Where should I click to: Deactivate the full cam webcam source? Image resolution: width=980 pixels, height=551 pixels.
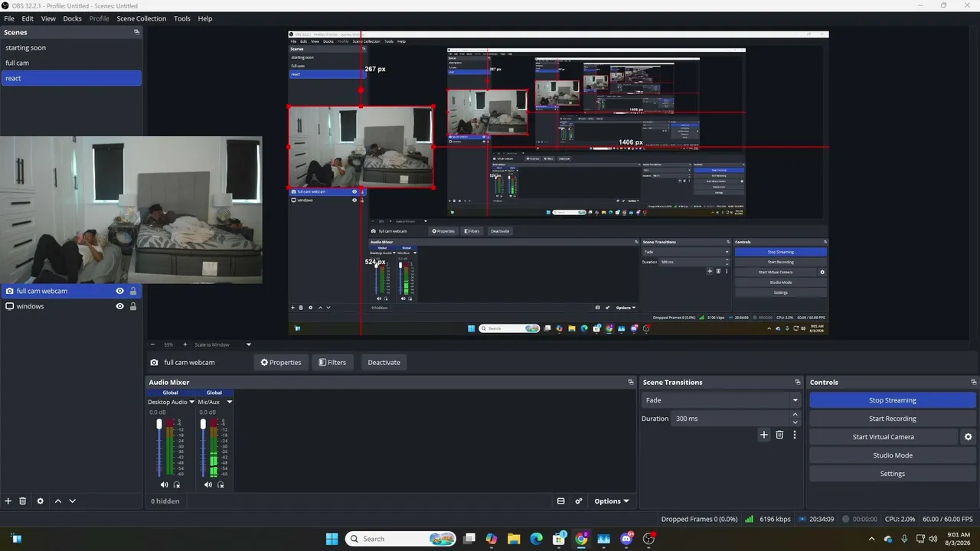[x=384, y=362]
